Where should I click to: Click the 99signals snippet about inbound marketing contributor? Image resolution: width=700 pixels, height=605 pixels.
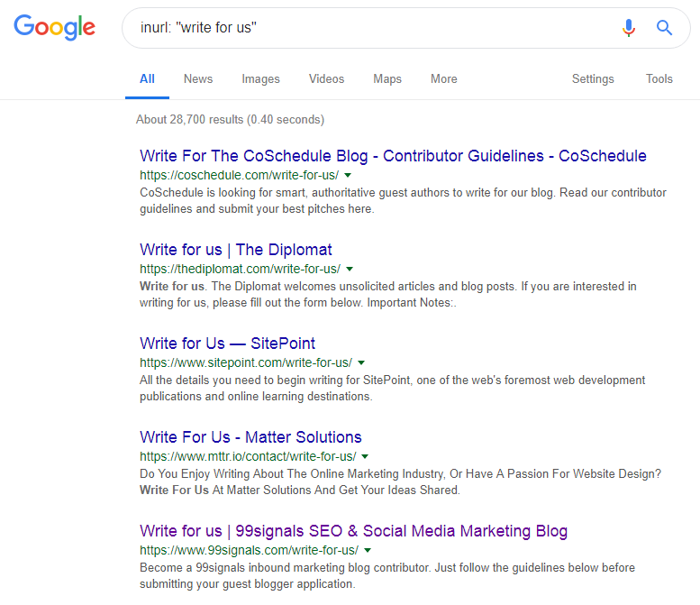point(387,576)
